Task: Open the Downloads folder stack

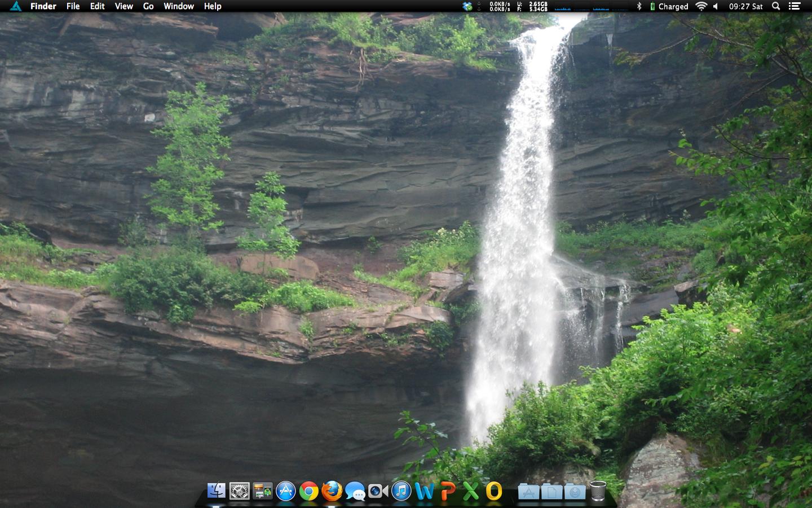Action: click(x=575, y=491)
